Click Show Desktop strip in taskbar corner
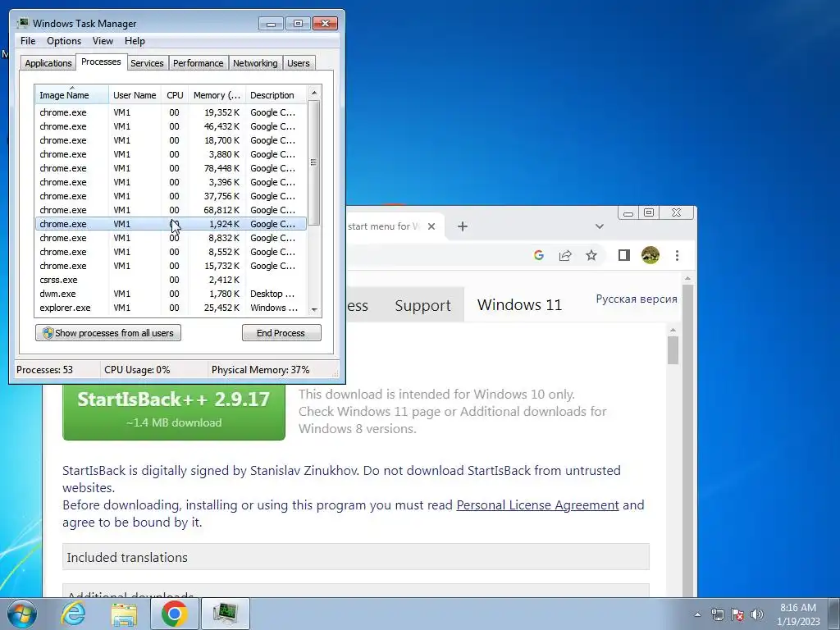The image size is (840, 630). click(836, 614)
